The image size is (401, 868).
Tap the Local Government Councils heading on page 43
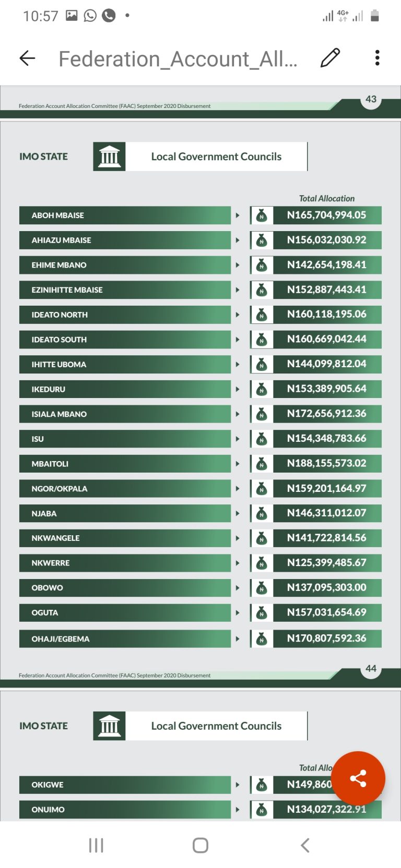pos(216,156)
